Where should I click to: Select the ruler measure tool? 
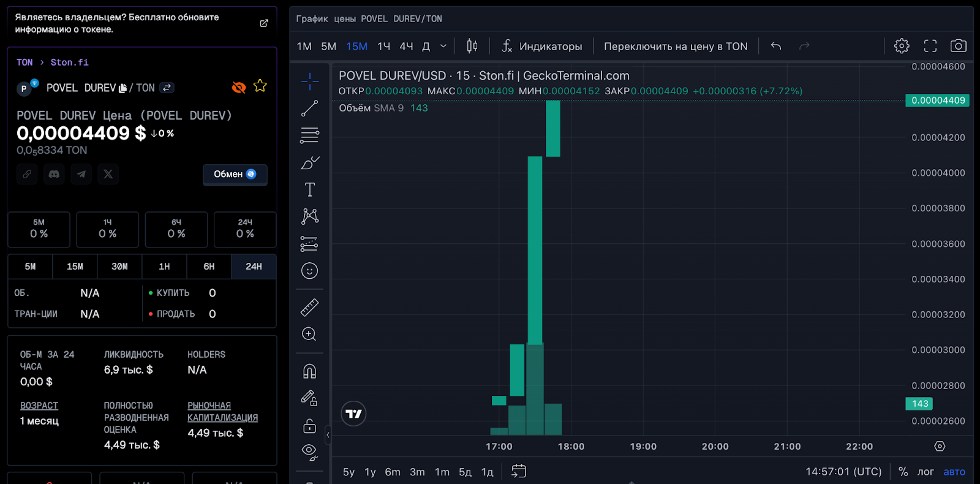(x=310, y=307)
